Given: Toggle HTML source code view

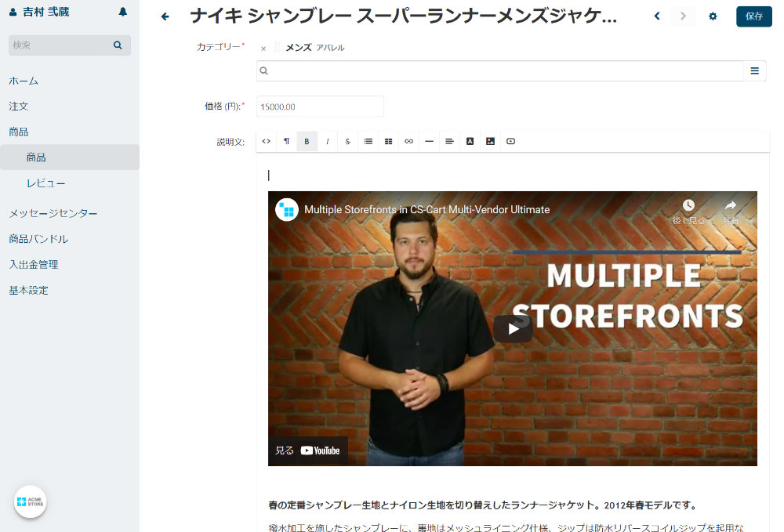Looking at the screenshot, I should tap(267, 141).
